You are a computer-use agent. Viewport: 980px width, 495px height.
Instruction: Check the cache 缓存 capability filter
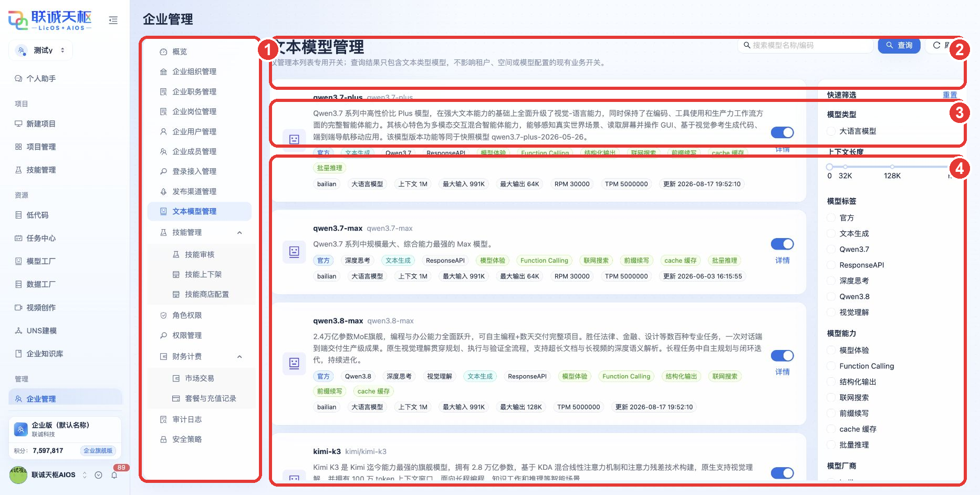[831, 429]
